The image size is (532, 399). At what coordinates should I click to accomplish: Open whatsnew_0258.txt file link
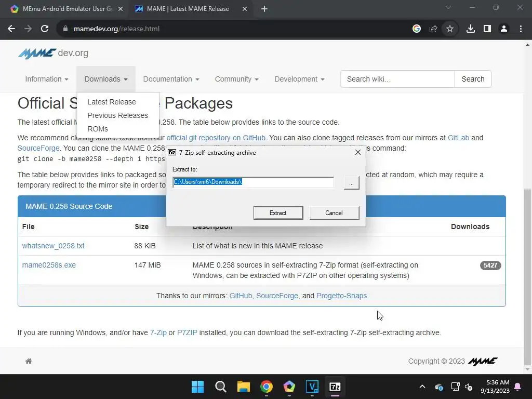coord(54,246)
